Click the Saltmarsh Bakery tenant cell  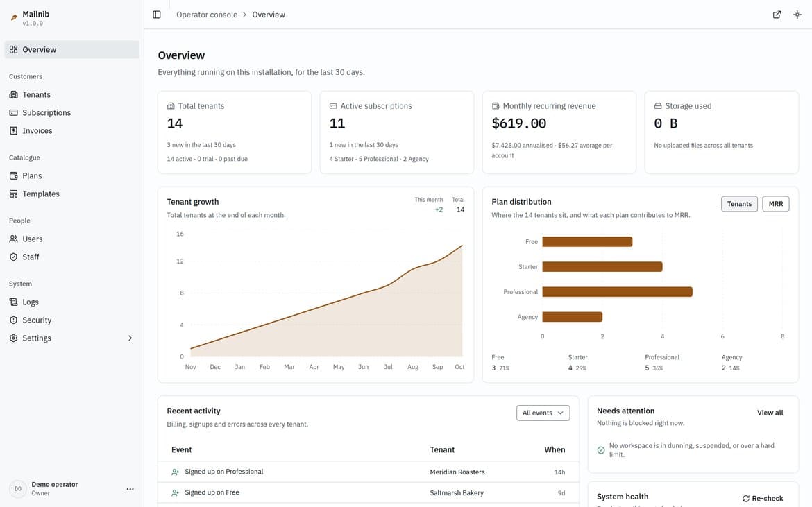point(457,493)
